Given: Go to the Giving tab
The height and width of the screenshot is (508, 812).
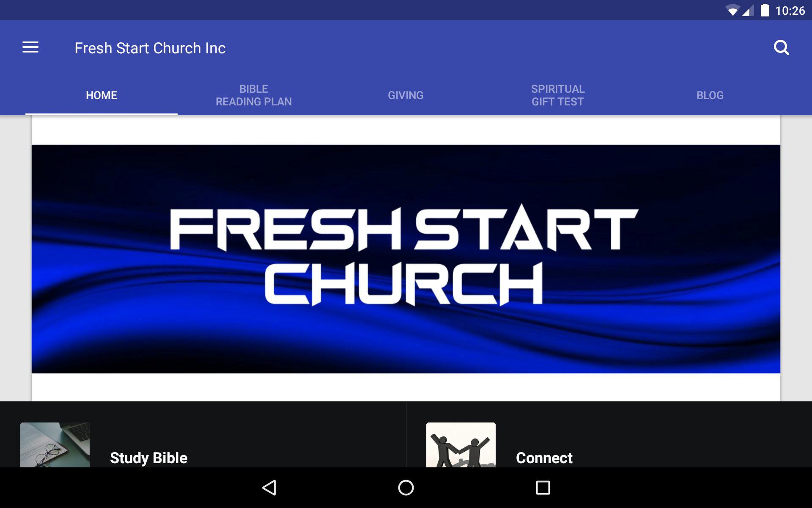Looking at the screenshot, I should tap(406, 95).
